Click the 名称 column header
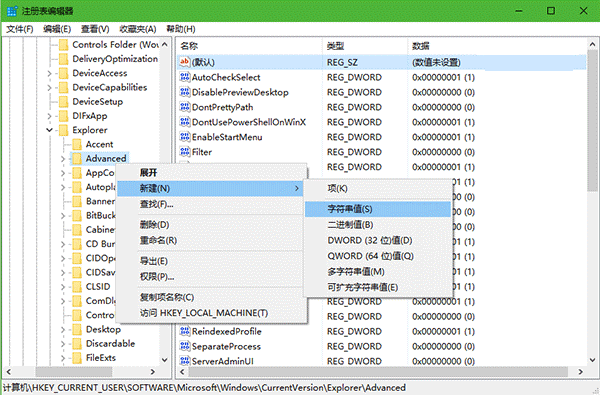Viewport: 600px width, 395px height. pyautogui.click(x=250, y=46)
